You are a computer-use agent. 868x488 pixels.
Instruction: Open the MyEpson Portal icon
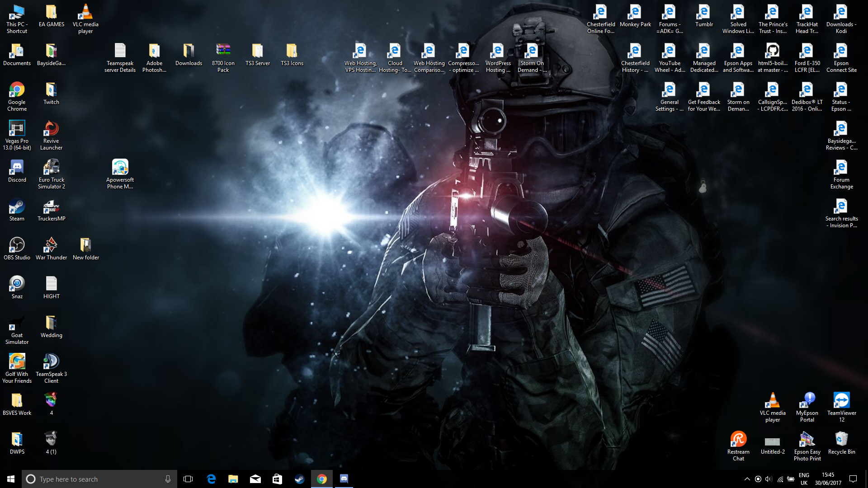coord(807,407)
